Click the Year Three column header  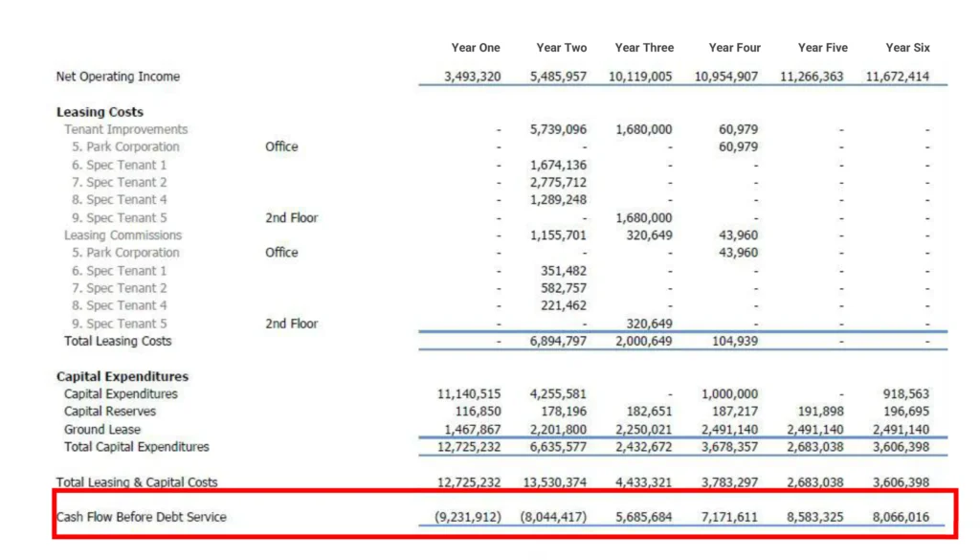click(x=644, y=48)
